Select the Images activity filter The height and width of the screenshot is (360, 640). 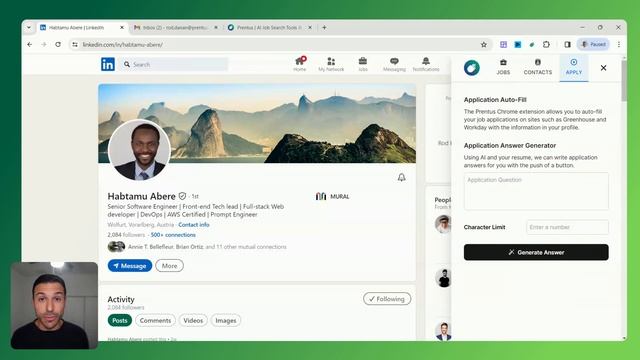point(226,320)
